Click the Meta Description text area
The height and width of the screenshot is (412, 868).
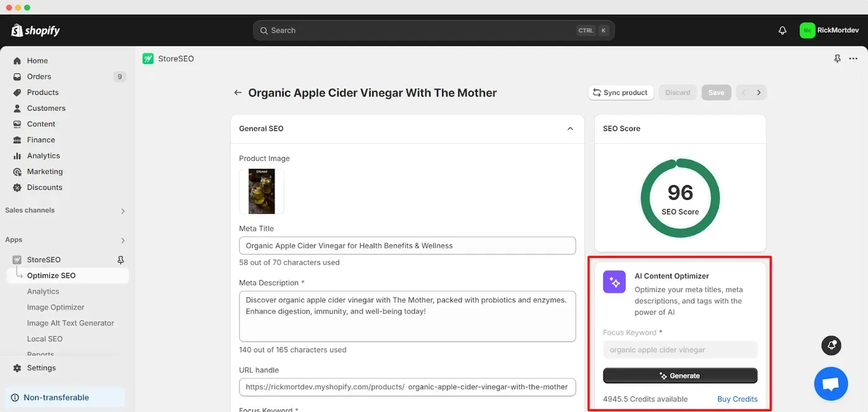click(x=407, y=316)
